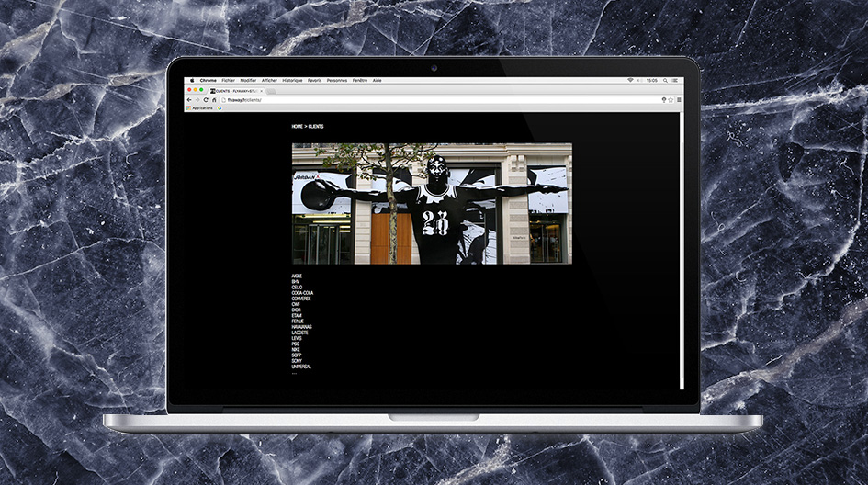Open the Afficher menu
The width and height of the screenshot is (868, 485).
click(269, 80)
